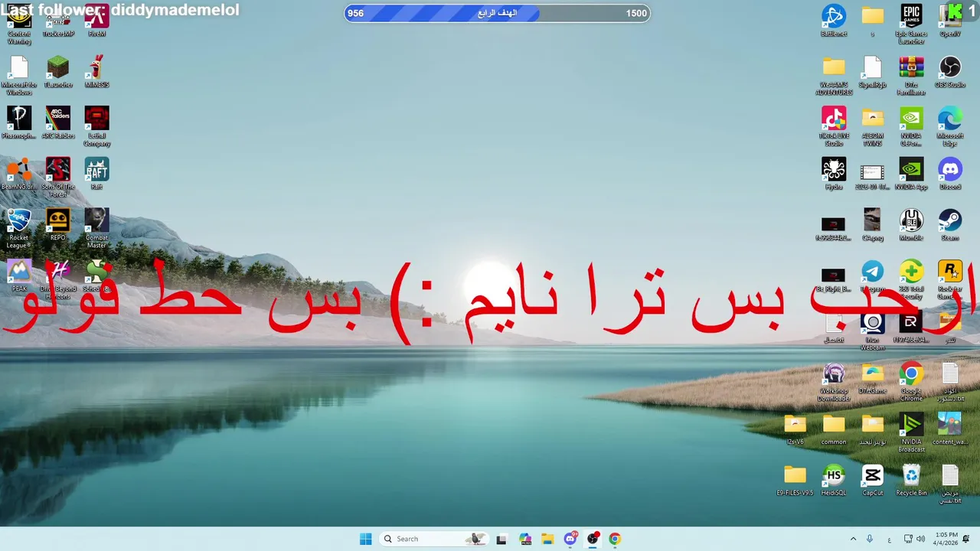Open the network status tray icon

[908, 539]
